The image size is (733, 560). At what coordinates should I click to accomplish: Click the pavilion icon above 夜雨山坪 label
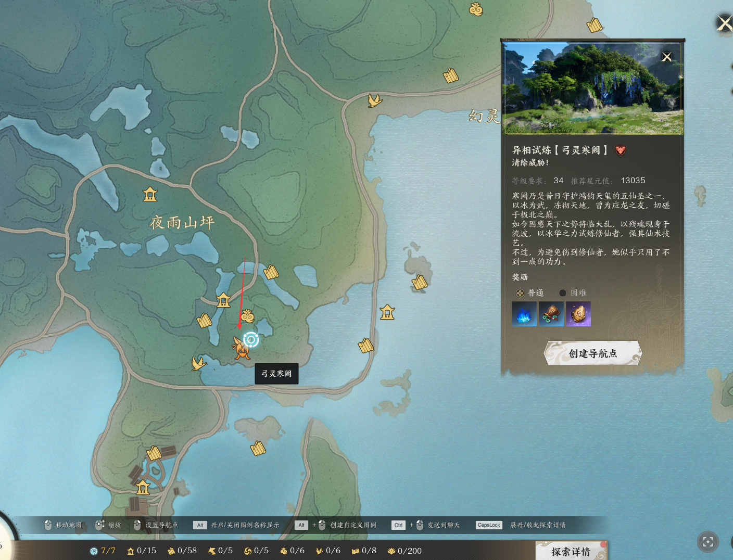coord(150,194)
